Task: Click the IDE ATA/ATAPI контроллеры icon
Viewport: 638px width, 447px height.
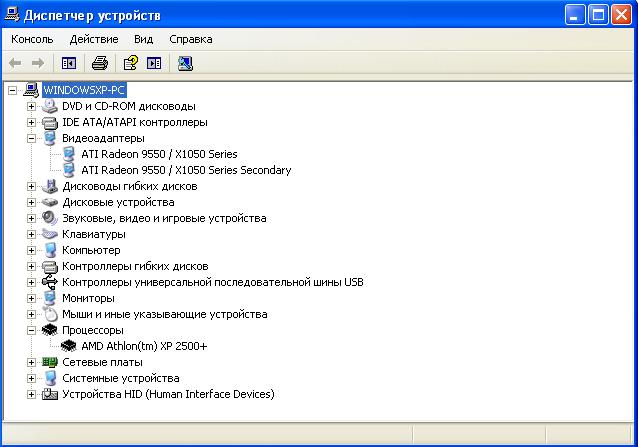Action: pyautogui.click(x=50, y=122)
